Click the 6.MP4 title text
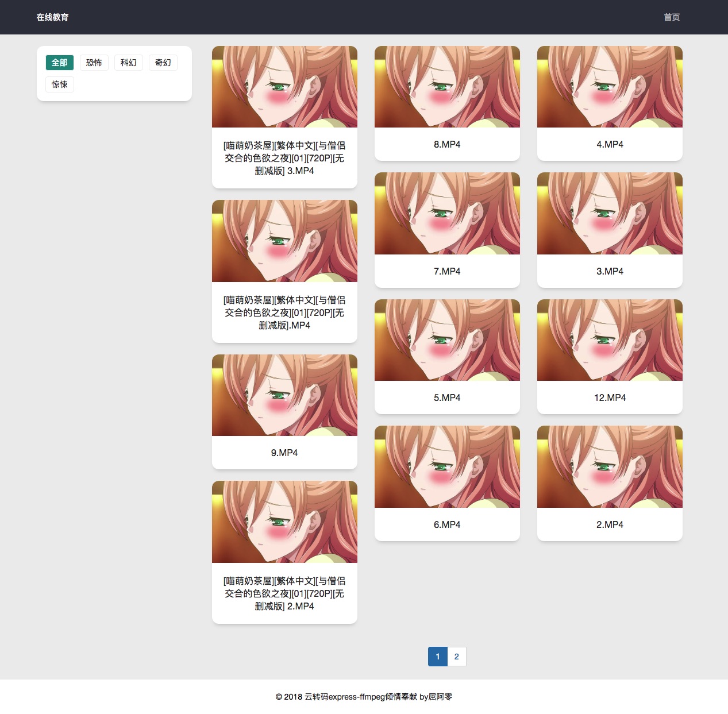The image size is (728, 714). tap(447, 524)
